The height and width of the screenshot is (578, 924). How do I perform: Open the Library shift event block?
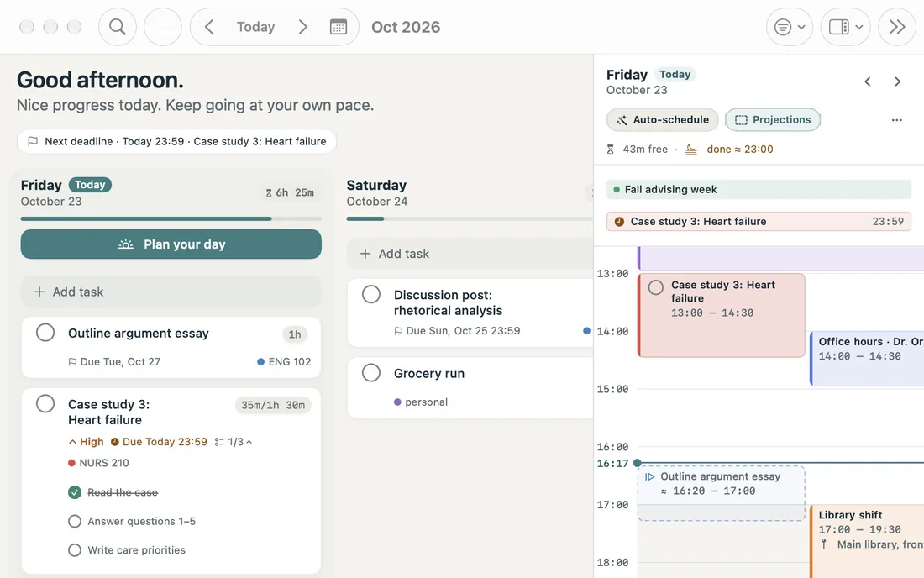tap(868, 540)
